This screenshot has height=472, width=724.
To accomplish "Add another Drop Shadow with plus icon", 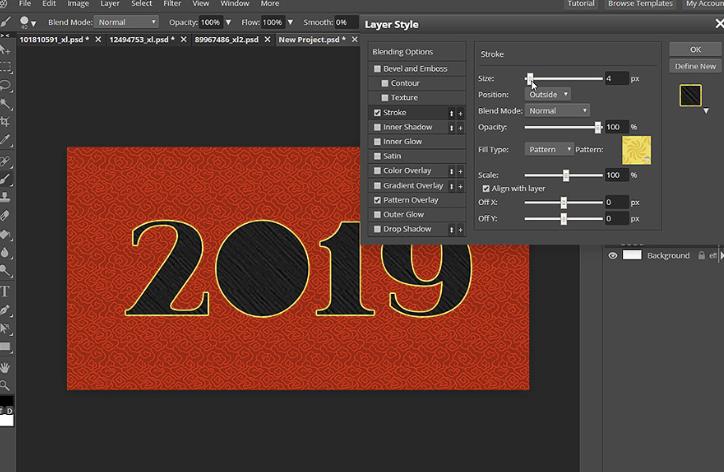I will 460,230.
